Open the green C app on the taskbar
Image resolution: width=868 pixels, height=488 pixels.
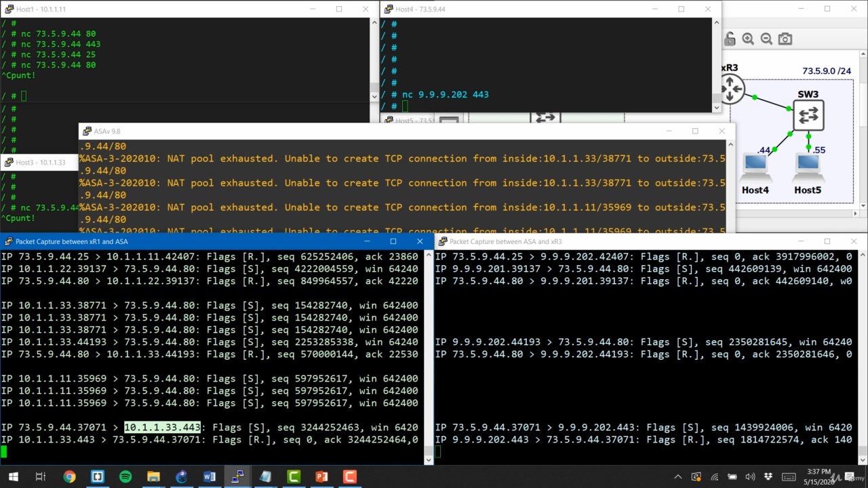(x=294, y=476)
